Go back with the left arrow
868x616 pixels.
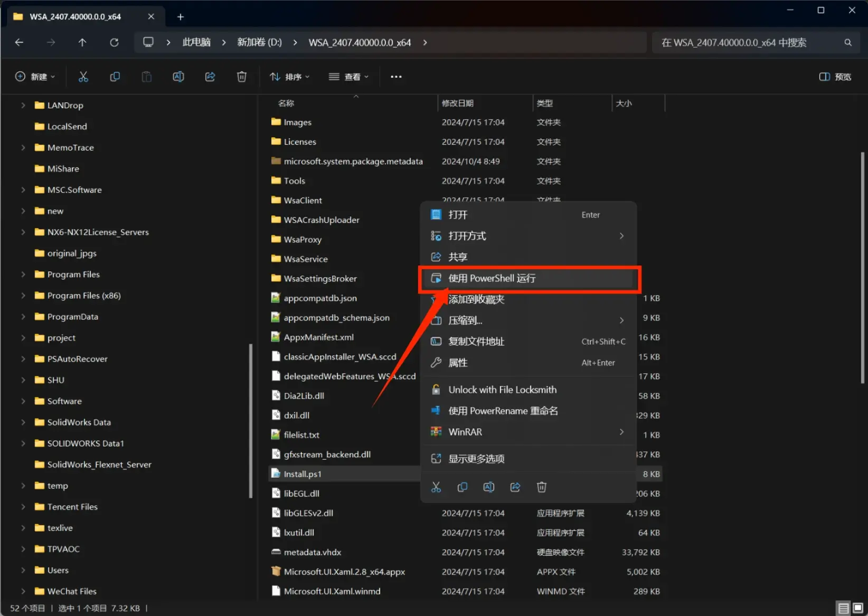(x=19, y=42)
